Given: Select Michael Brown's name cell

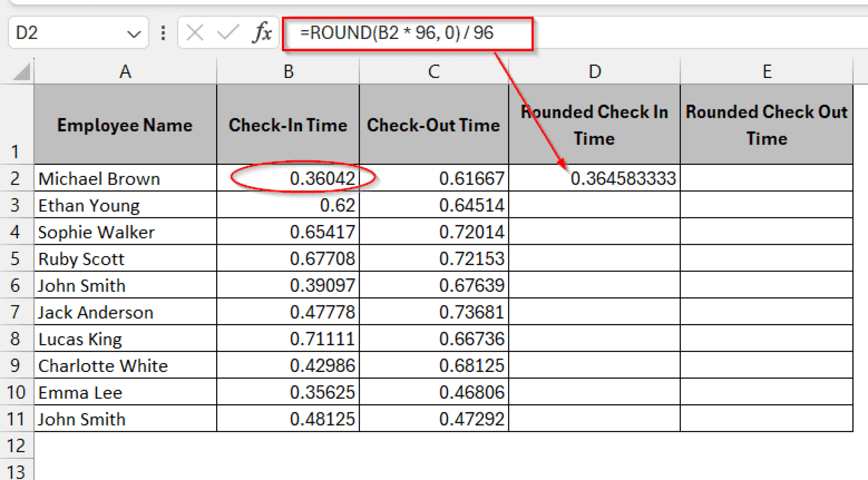Looking at the screenshot, I should tap(125, 178).
